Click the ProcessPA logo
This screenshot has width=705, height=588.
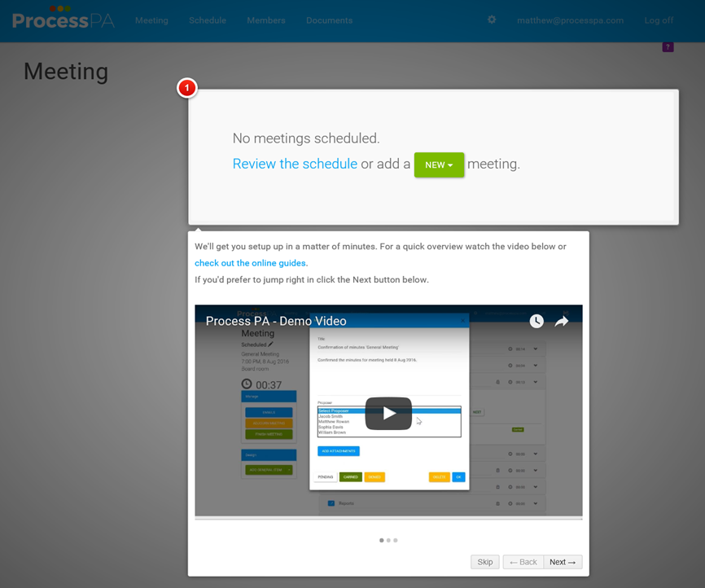[x=63, y=19]
